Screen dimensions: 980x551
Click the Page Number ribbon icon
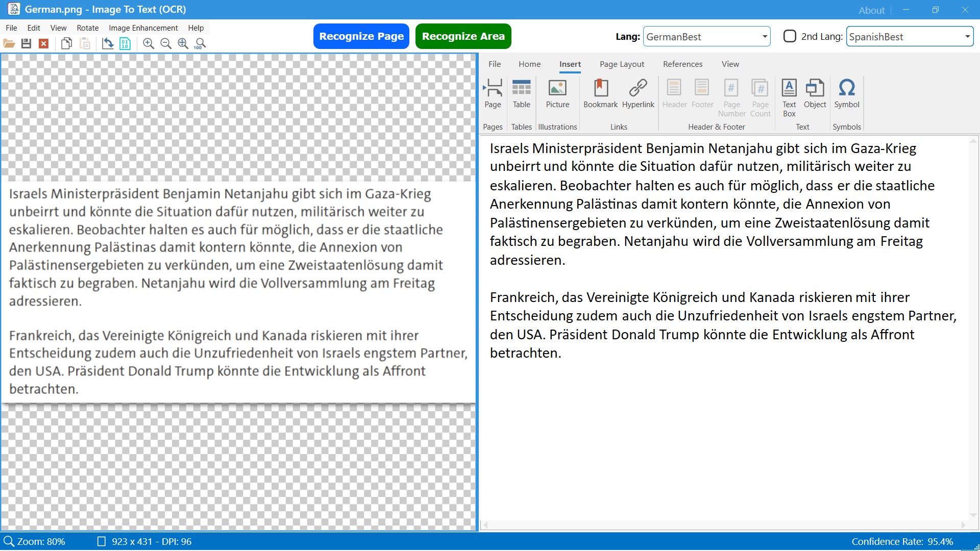click(731, 98)
